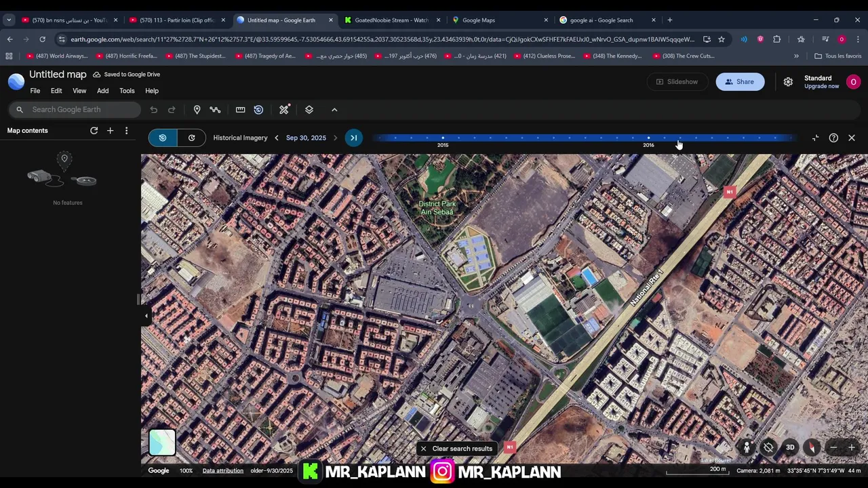This screenshot has height=488, width=868.
Task: Click the Slideshow button
Action: [x=677, y=81]
